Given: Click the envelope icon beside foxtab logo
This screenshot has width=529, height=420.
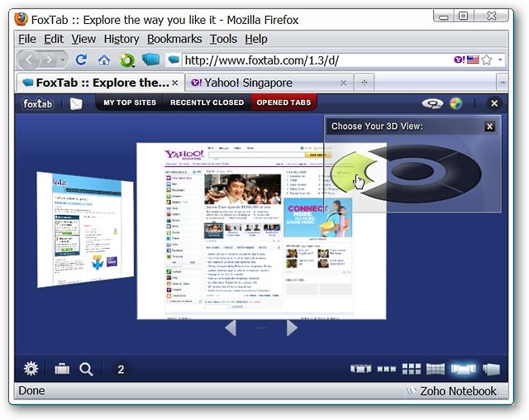Looking at the screenshot, I should (76, 103).
